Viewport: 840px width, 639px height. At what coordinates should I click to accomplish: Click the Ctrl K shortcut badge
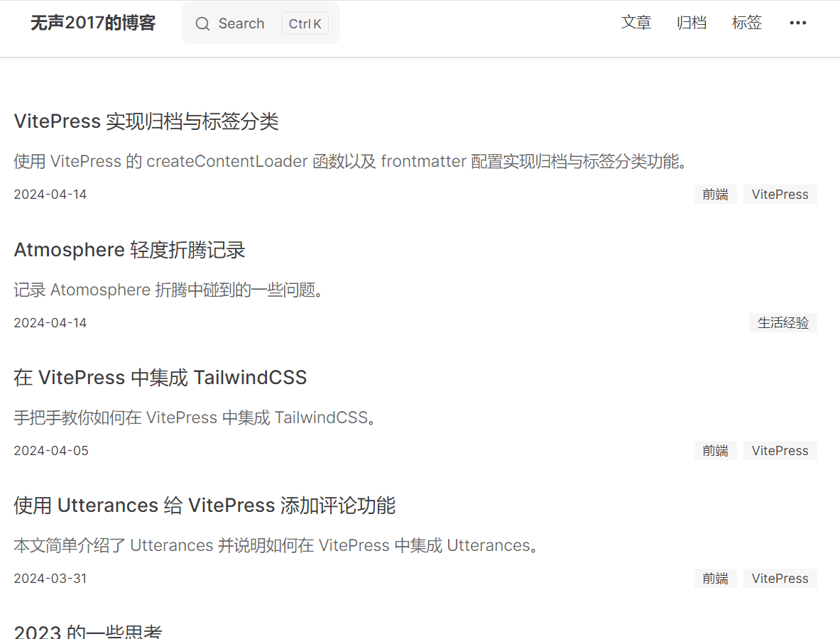click(x=305, y=23)
